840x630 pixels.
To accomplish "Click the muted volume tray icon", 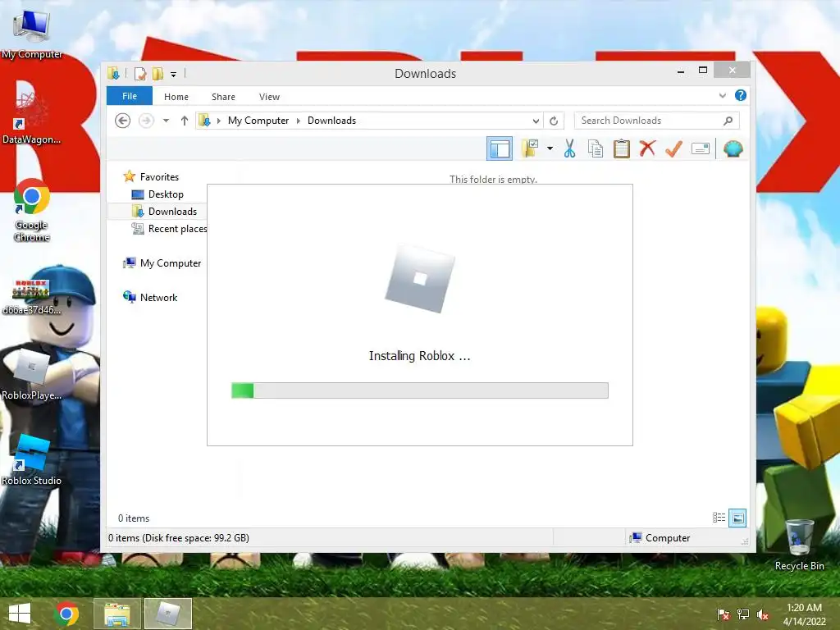I will (x=763, y=614).
